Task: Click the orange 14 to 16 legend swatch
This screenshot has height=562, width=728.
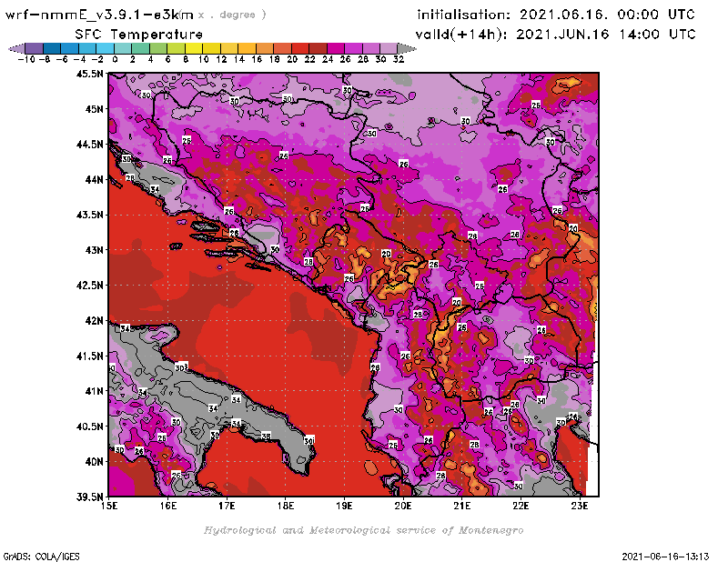Action: click(247, 48)
